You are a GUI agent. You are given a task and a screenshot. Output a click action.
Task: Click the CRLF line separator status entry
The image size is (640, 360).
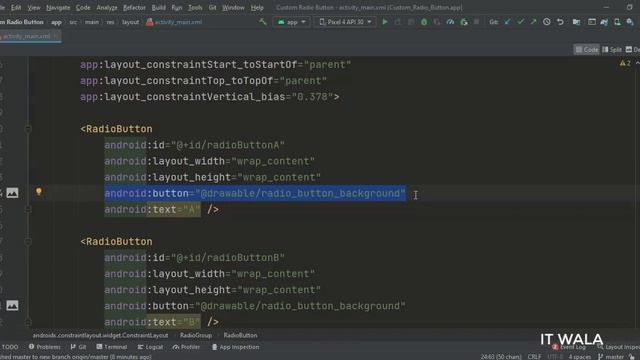534,357
